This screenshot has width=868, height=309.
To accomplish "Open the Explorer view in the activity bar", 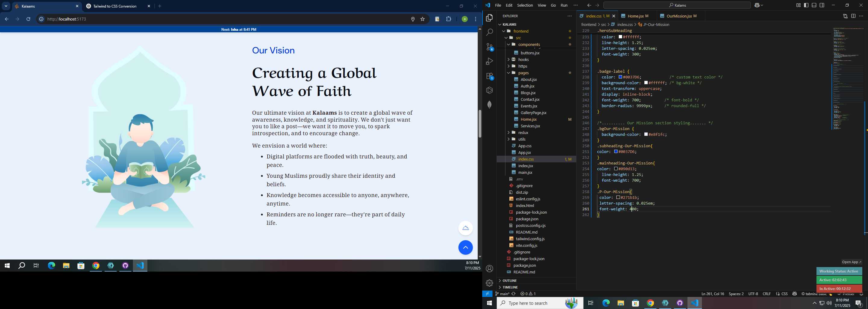I will [x=489, y=18].
